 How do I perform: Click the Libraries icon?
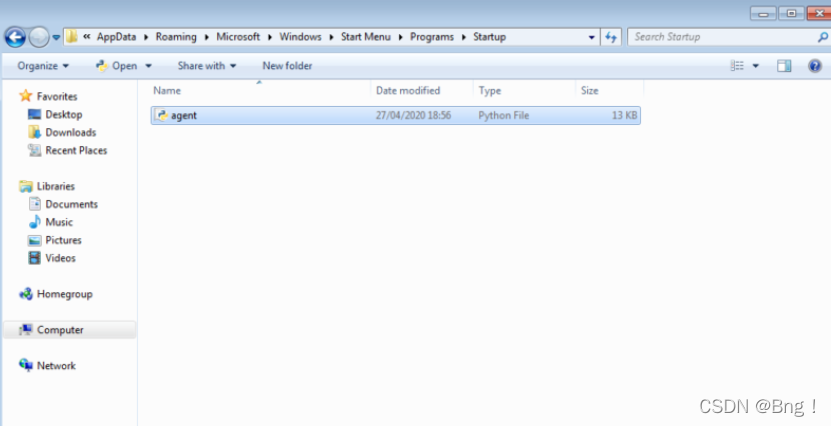tap(25, 187)
